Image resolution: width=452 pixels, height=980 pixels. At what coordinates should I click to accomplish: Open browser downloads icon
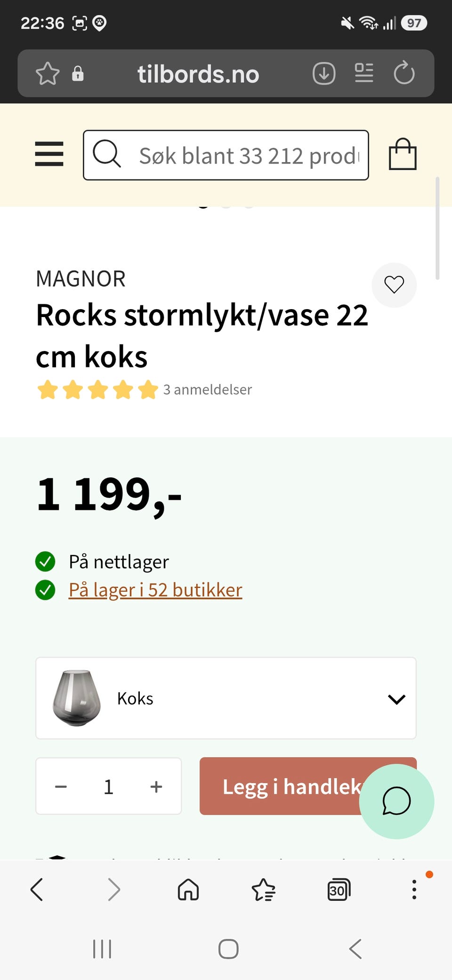tap(324, 73)
